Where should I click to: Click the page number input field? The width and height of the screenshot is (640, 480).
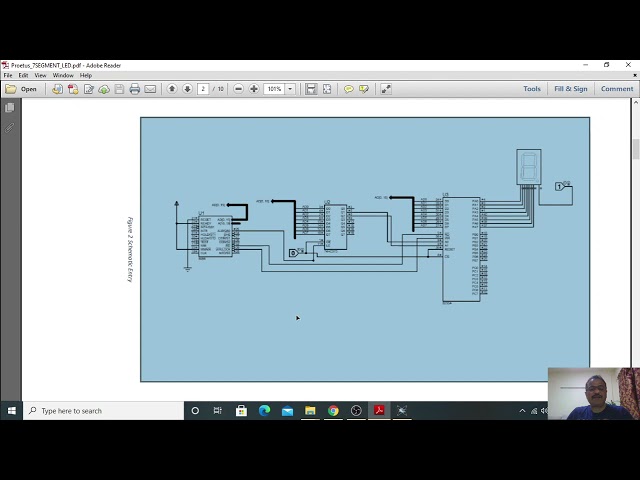(x=203, y=89)
